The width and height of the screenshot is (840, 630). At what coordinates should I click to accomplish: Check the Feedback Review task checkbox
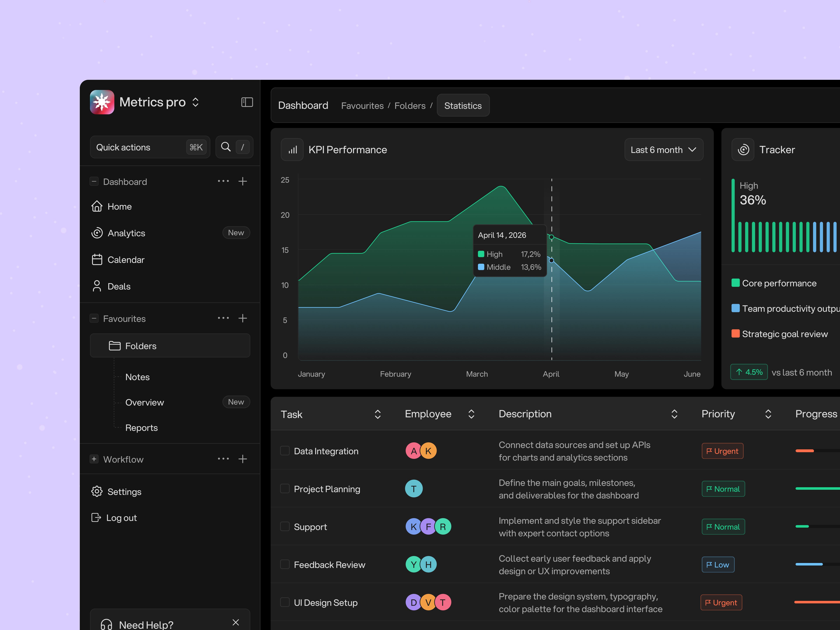pyautogui.click(x=284, y=565)
